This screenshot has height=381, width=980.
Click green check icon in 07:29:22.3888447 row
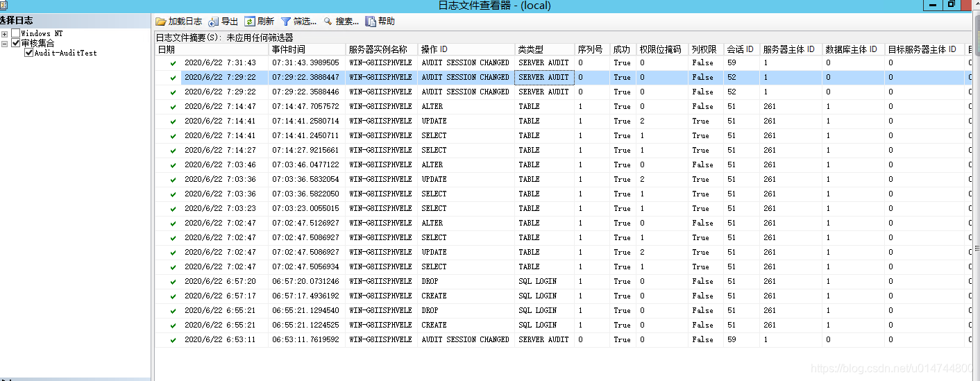click(x=173, y=78)
